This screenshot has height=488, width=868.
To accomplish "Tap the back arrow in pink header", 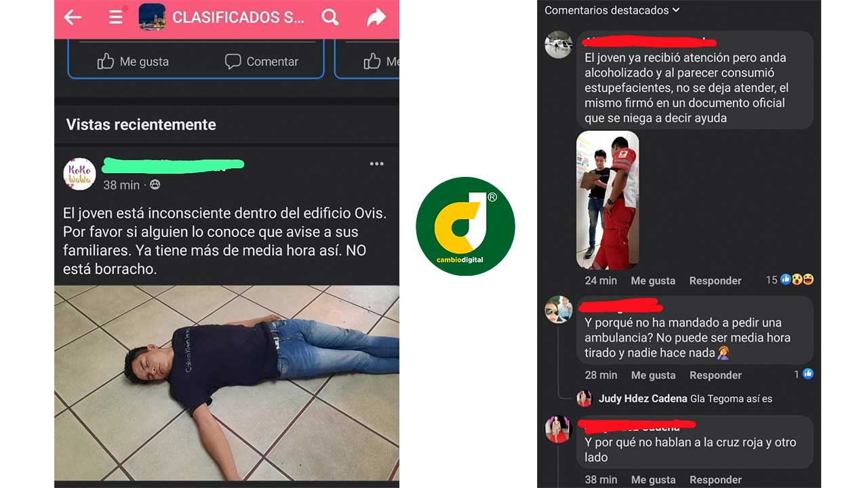I will click(73, 18).
